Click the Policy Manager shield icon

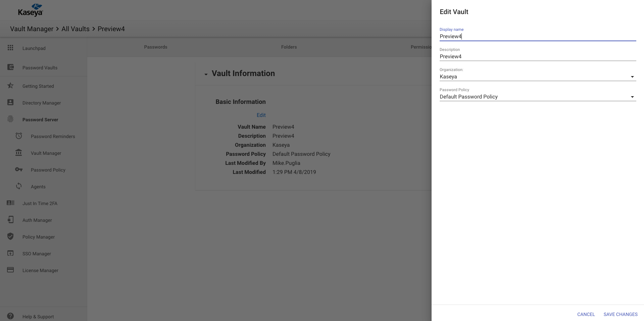coord(10,237)
